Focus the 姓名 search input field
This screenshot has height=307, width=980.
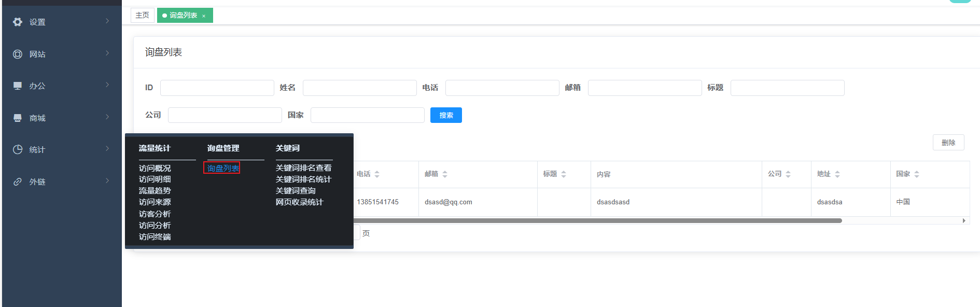click(x=359, y=88)
